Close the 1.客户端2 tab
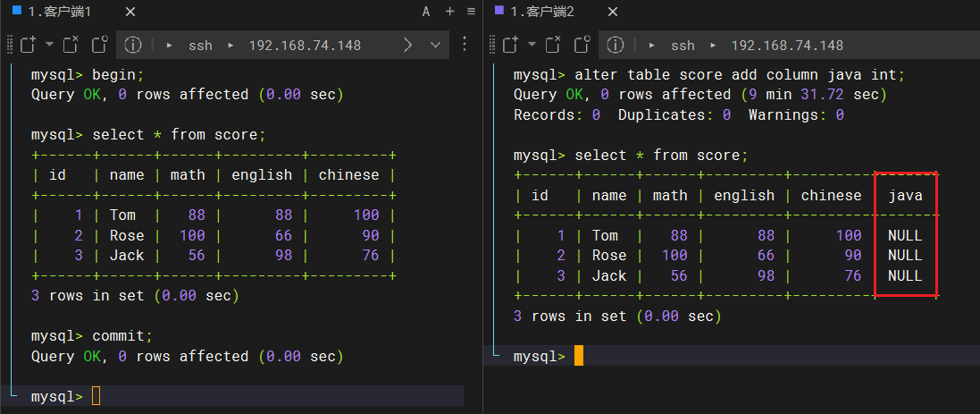The image size is (980, 414). pos(613,12)
